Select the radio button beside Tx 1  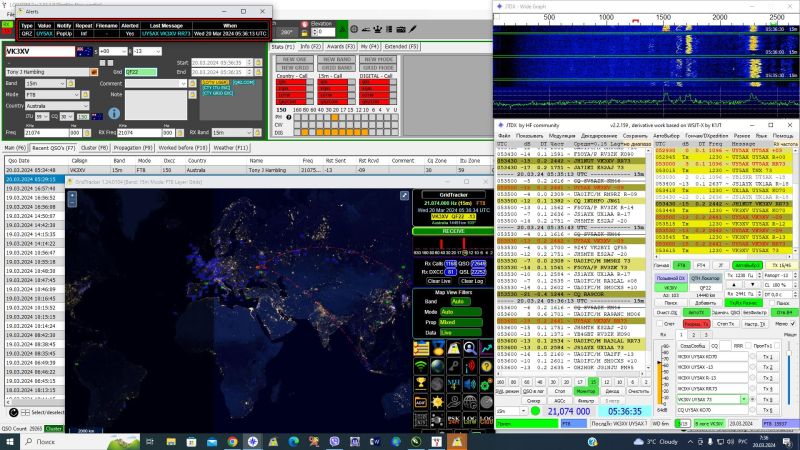[x=753, y=357]
